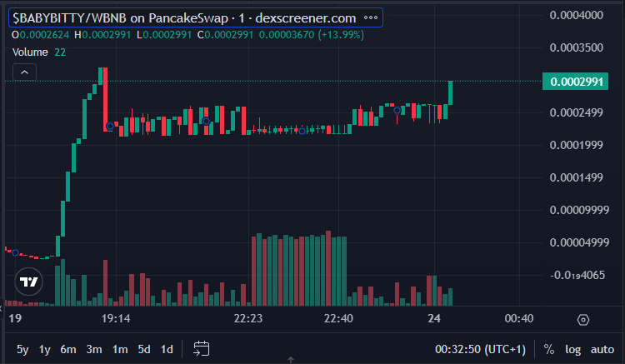This screenshot has height=364, width=625.
Task: Click the TradingView logo badge
Action: pyautogui.click(x=28, y=282)
